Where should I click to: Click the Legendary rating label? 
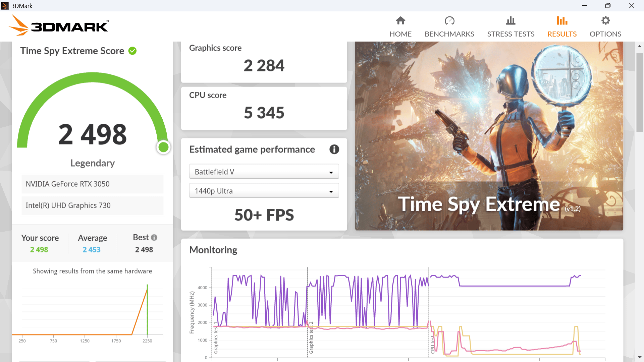tap(92, 163)
